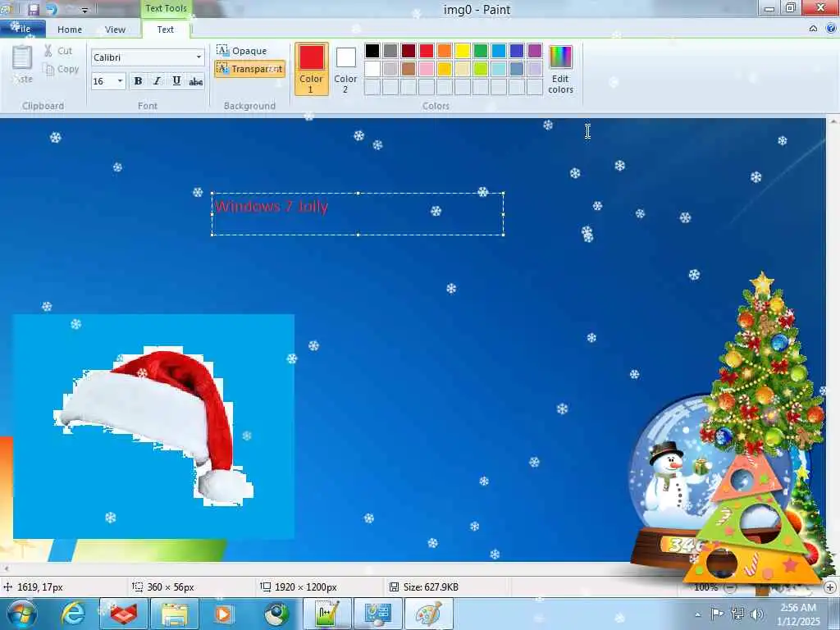Open the Customize Quick Access Toolbar dropdown
This screenshot has height=630, width=840.
pyautogui.click(x=84, y=10)
